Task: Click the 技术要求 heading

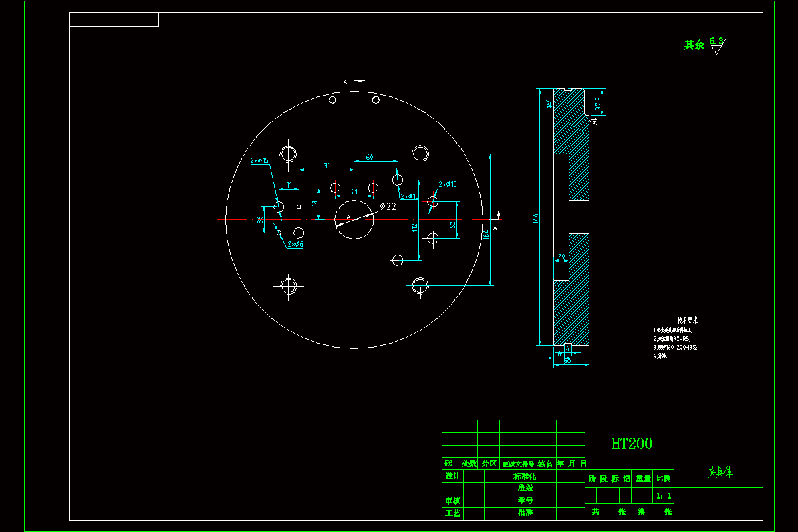Action: click(x=687, y=320)
